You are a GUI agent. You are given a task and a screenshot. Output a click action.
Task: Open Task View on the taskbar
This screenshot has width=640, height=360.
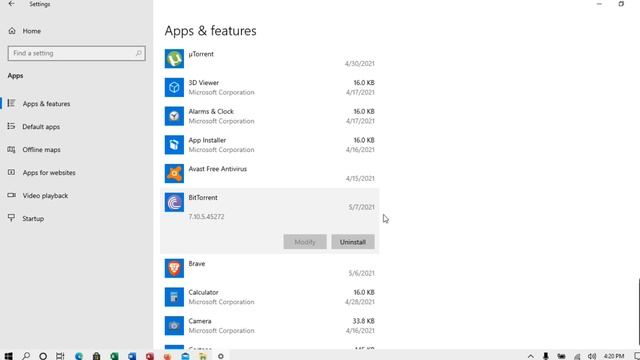coord(60,356)
